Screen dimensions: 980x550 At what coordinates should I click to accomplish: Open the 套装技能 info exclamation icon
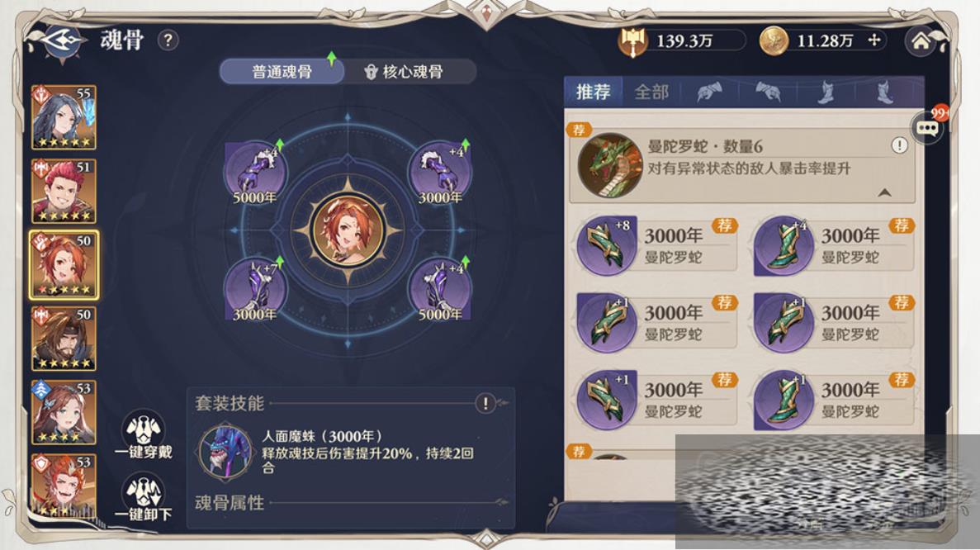[485, 403]
